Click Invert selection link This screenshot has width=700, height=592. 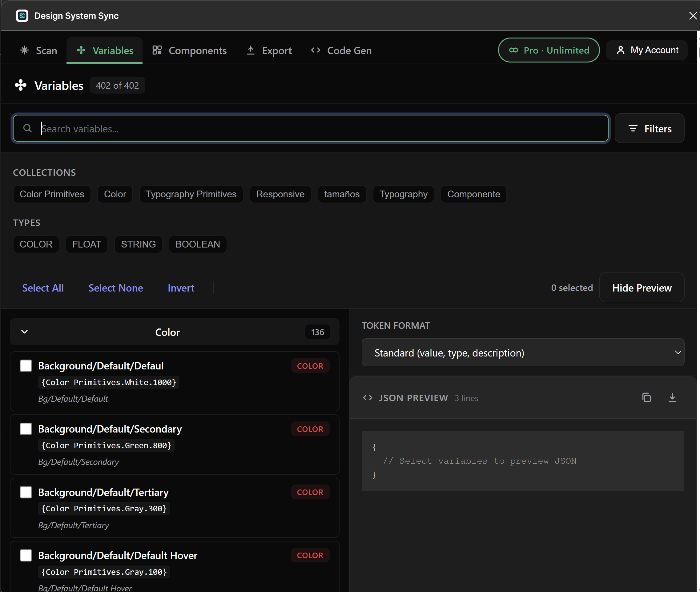[181, 288]
